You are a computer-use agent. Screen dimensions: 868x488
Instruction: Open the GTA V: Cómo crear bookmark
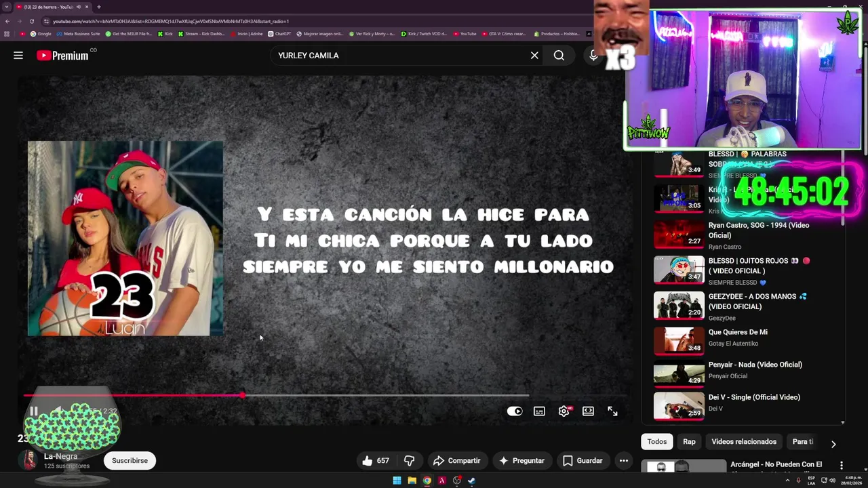pyautogui.click(x=503, y=33)
